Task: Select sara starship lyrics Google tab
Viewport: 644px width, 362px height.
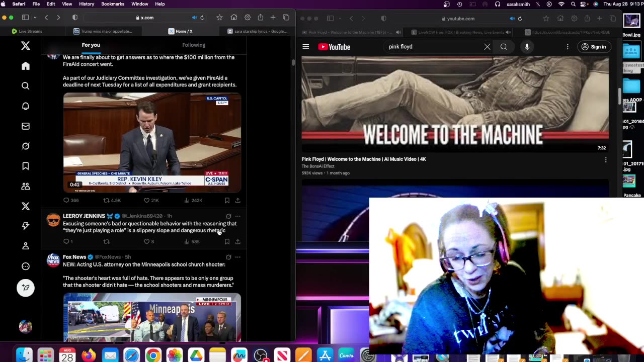Action: click(x=258, y=31)
